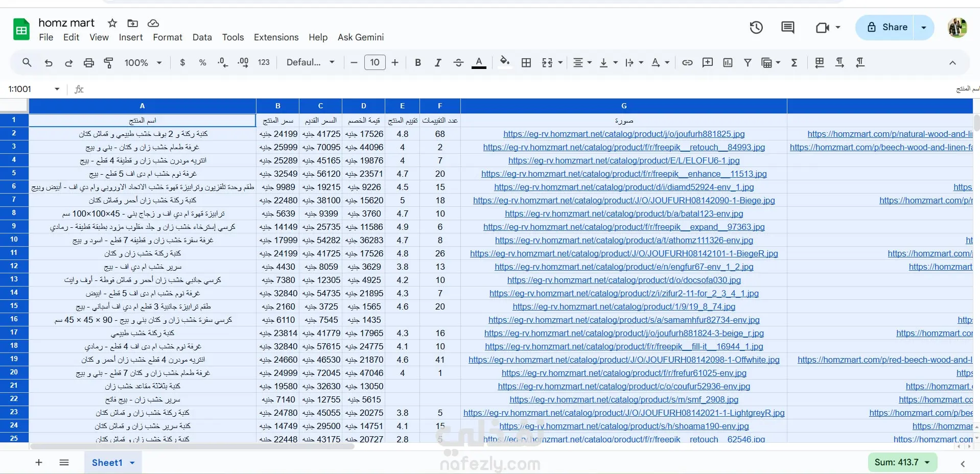980x474 pixels.
Task: Format selection as currency
Action: [x=182, y=62]
